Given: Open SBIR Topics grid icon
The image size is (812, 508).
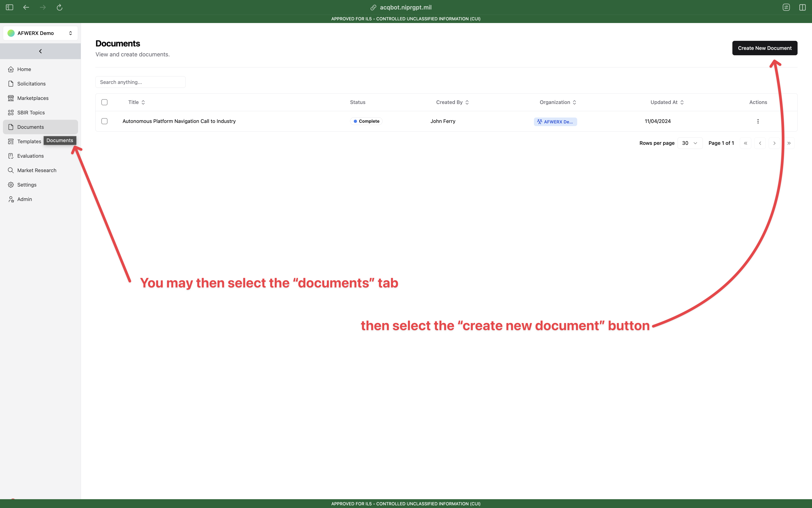Looking at the screenshot, I should (11, 113).
